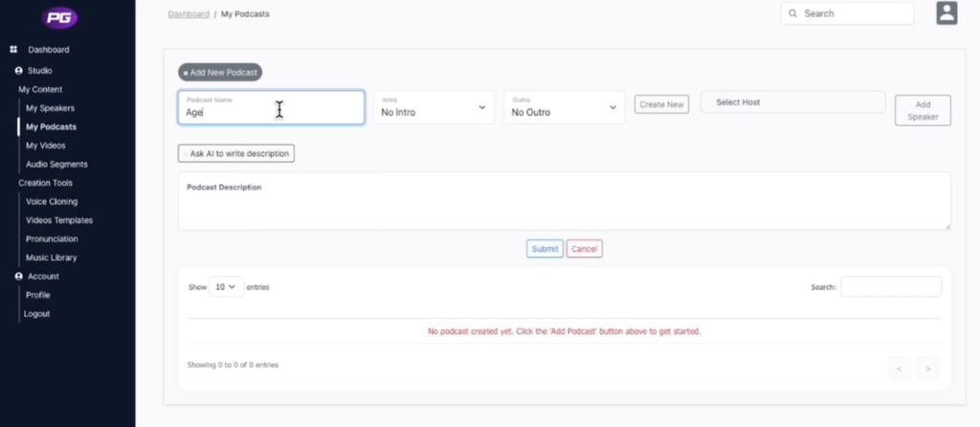Open the user profile avatar icon
Image resolution: width=980 pixels, height=427 pixels.
pyautogui.click(x=947, y=13)
